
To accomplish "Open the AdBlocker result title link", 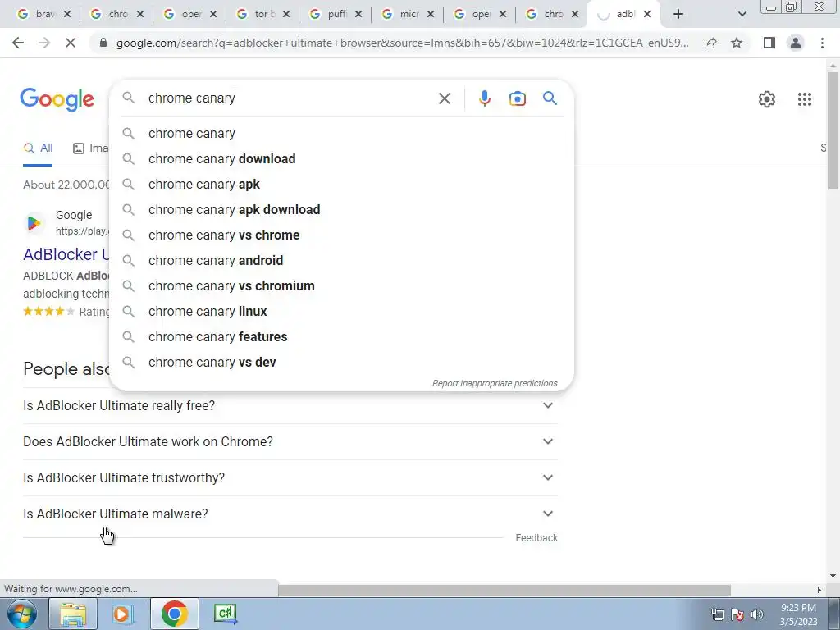I will pos(66,254).
